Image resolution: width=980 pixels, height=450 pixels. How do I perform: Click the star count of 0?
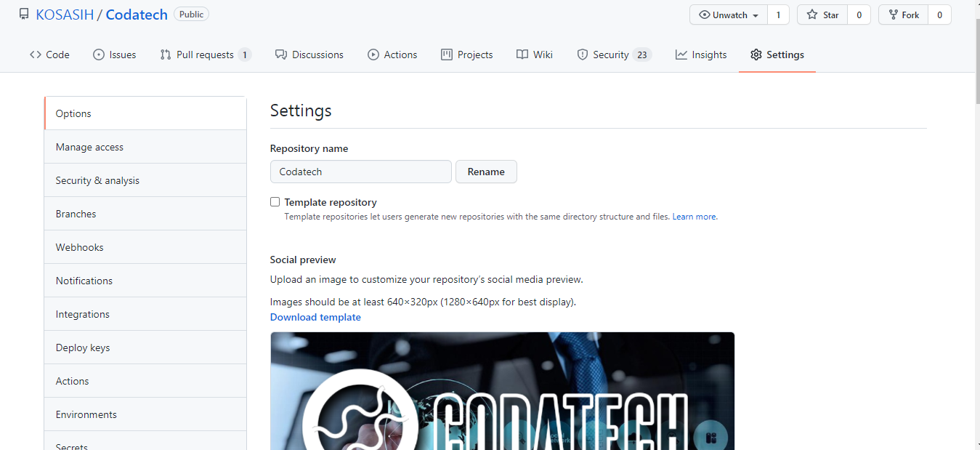tap(859, 15)
